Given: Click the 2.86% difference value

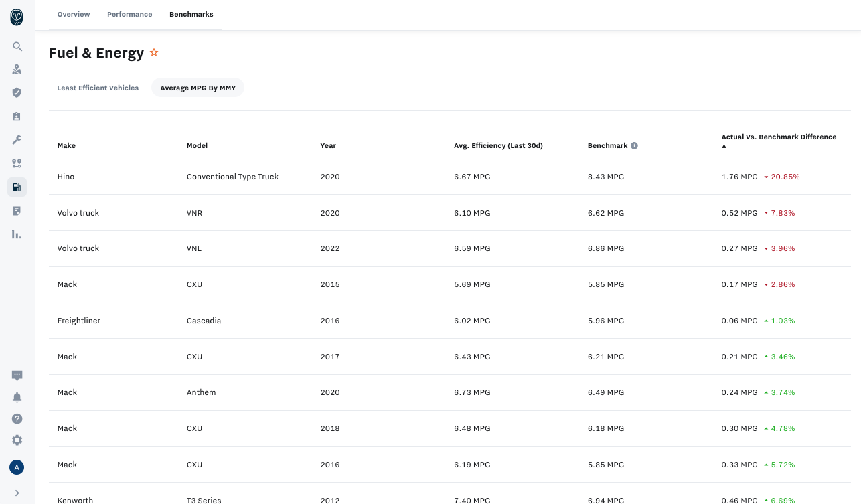Looking at the screenshot, I should click(x=783, y=284).
